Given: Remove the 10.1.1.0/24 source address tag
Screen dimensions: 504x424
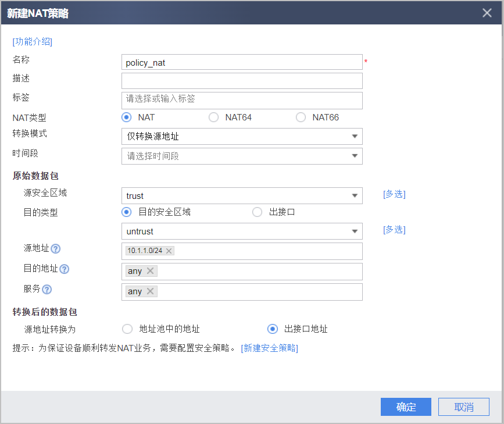Looking at the screenshot, I should [x=169, y=251].
